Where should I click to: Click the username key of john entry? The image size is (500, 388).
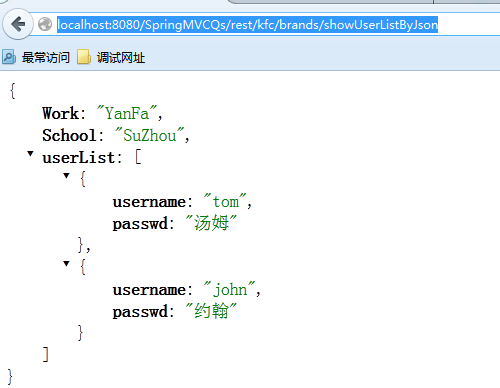pyautogui.click(x=149, y=290)
